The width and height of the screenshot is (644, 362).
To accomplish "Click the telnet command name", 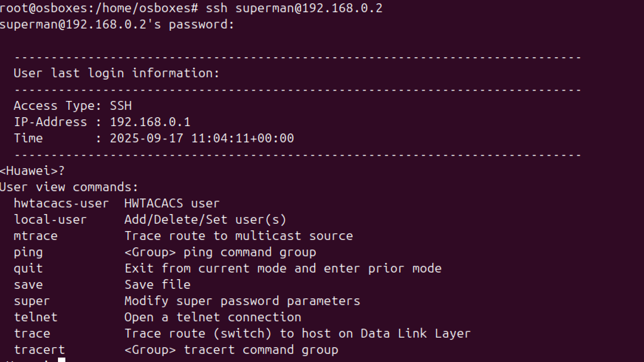I will [x=35, y=317].
